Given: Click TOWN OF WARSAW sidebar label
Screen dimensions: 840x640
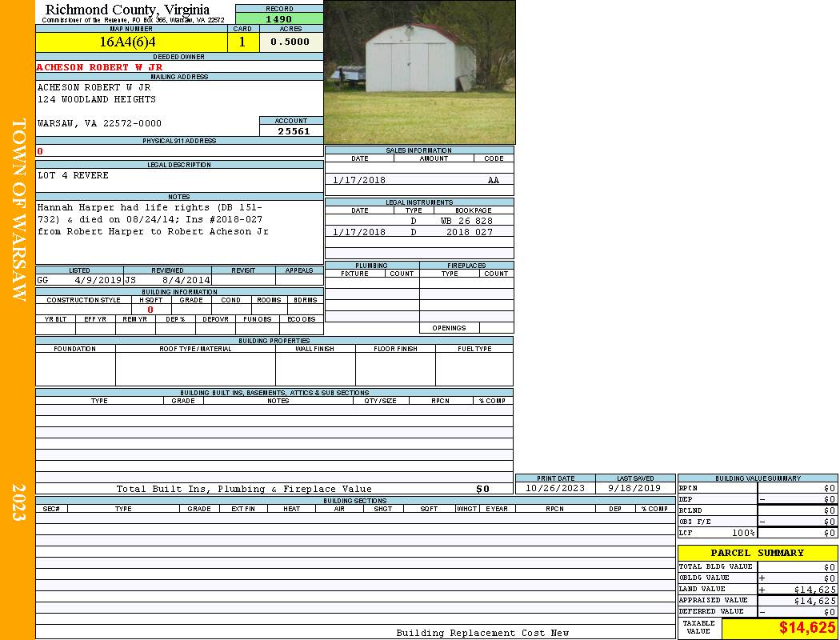Looking at the screenshot, I should pyautogui.click(x=18, y=210).
